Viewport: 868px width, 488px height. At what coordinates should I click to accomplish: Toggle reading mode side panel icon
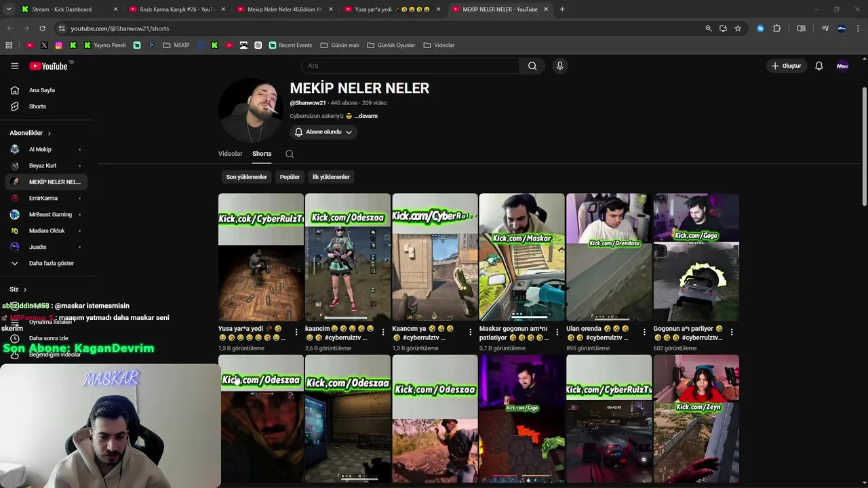coord(801,28)
